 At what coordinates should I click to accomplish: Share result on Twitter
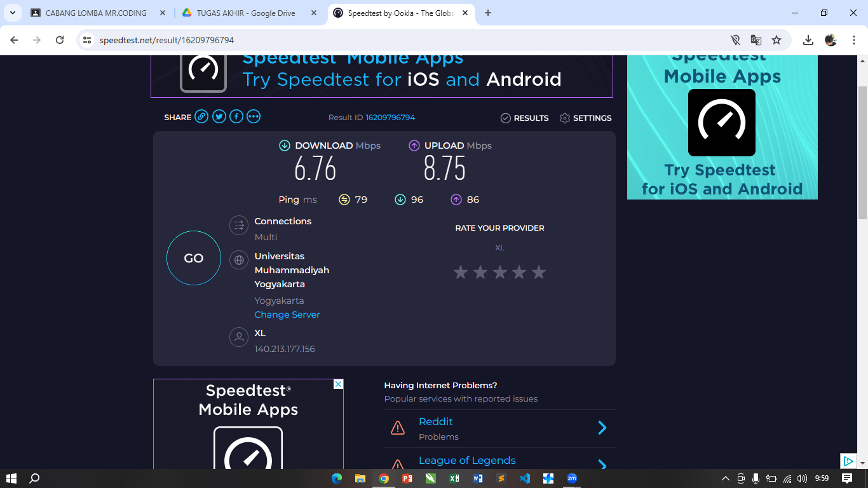click(219, 116)
